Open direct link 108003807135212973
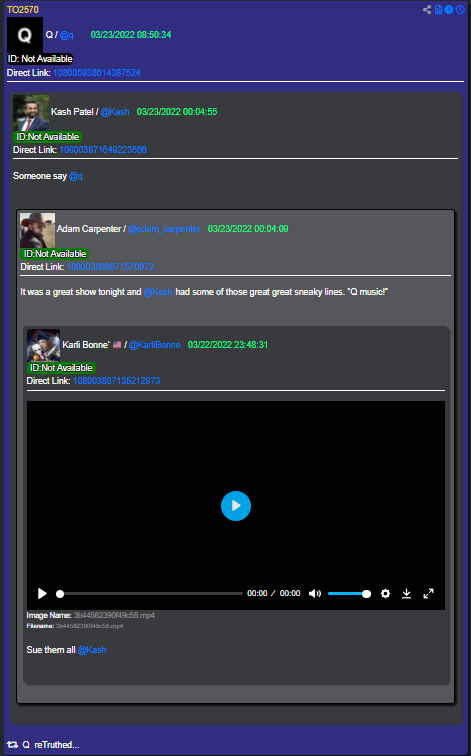 (x=116, y=381)
